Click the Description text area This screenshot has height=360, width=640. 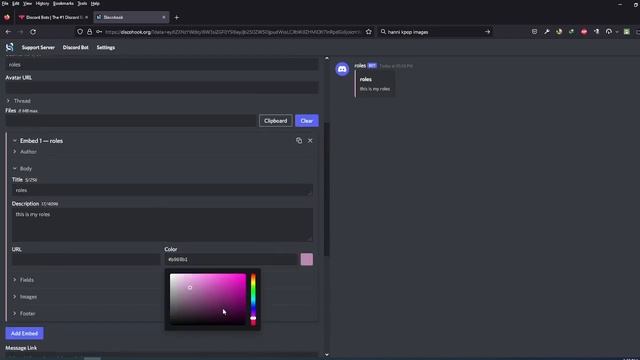(x=162, y=225)
